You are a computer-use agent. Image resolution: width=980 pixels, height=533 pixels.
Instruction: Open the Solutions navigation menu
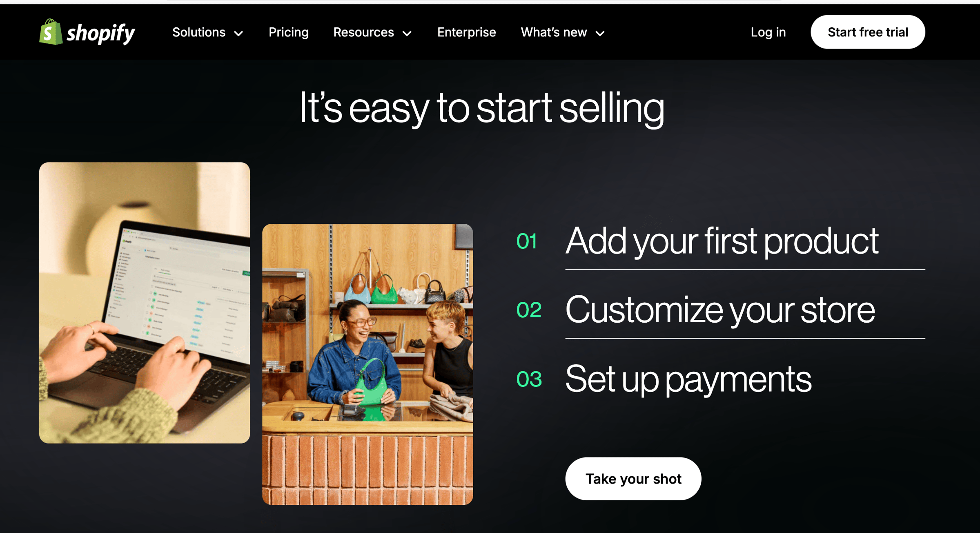click(x=208, y=32)
